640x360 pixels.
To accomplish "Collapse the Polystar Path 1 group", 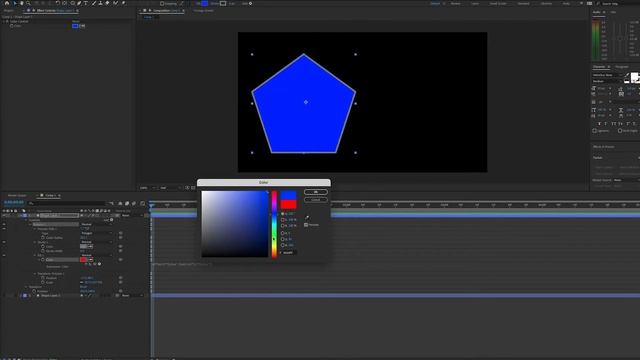I will coord(35,229).
